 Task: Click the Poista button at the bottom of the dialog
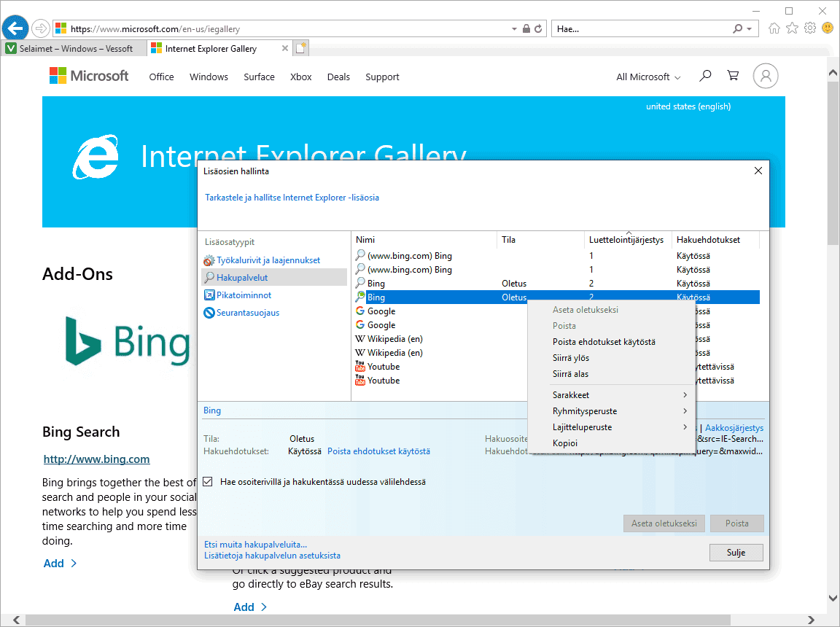click(x=736, y=523)
